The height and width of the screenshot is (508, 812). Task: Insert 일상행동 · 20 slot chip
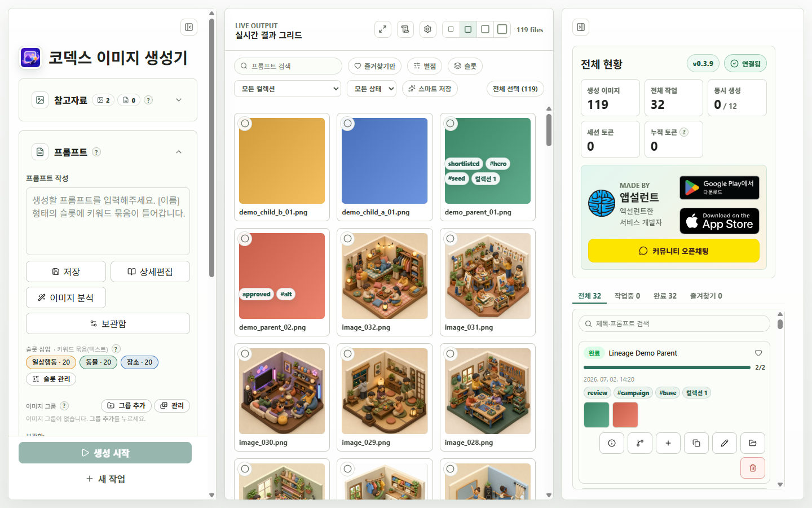(x=51, y=362)
